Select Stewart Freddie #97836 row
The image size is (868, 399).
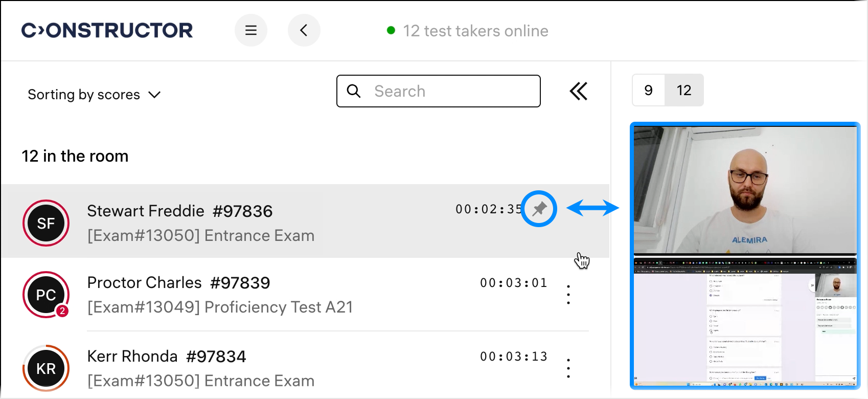256,222
